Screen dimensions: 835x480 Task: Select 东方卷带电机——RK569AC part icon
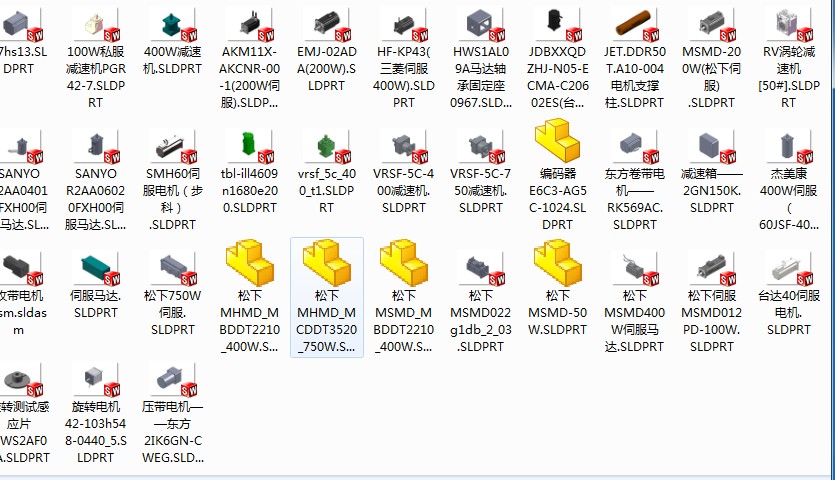[x=635, y=147]
